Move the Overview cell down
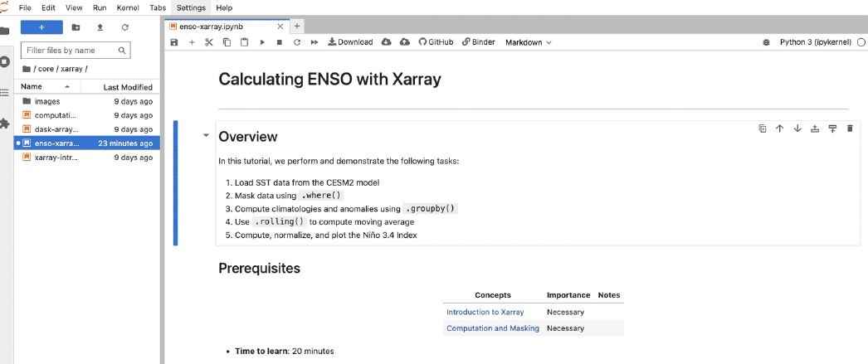 pyautogui.click(x=797, y=129)
